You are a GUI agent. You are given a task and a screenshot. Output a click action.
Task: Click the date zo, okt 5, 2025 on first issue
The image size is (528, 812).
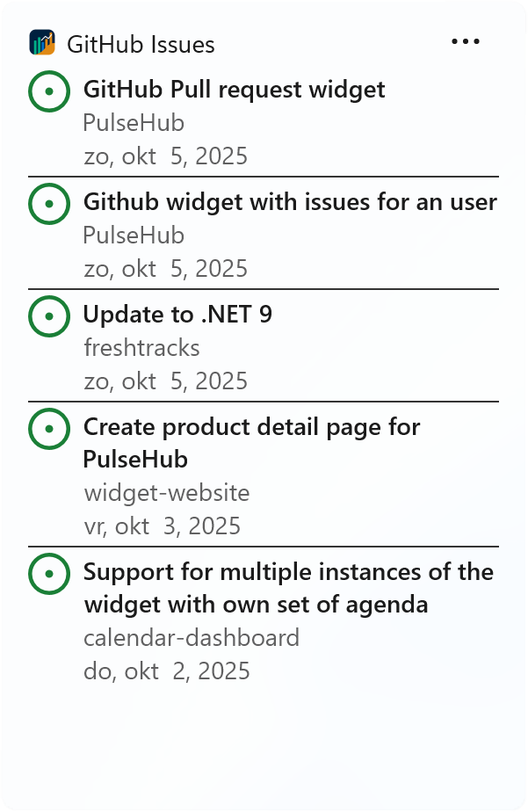tap(165, 156)
